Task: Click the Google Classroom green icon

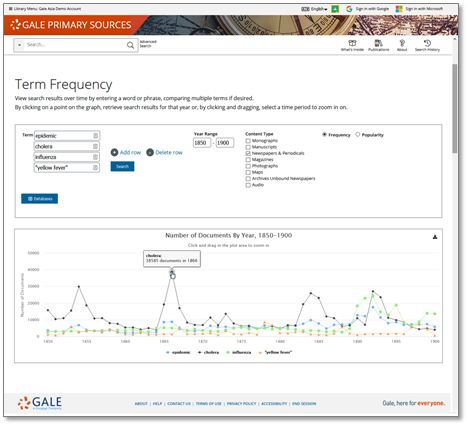Action: coord(335,9)
